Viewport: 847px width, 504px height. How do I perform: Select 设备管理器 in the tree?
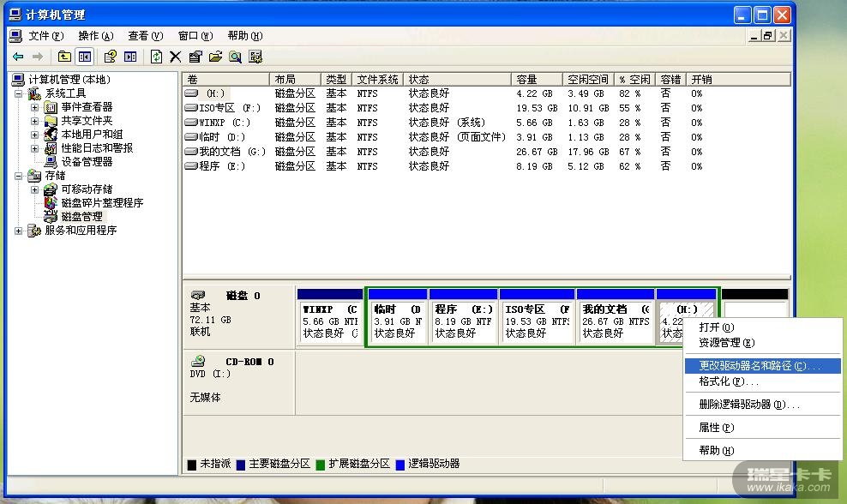[87, 162]
